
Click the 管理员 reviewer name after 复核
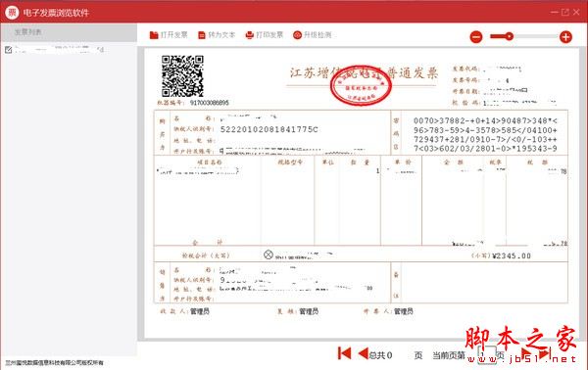309,311
